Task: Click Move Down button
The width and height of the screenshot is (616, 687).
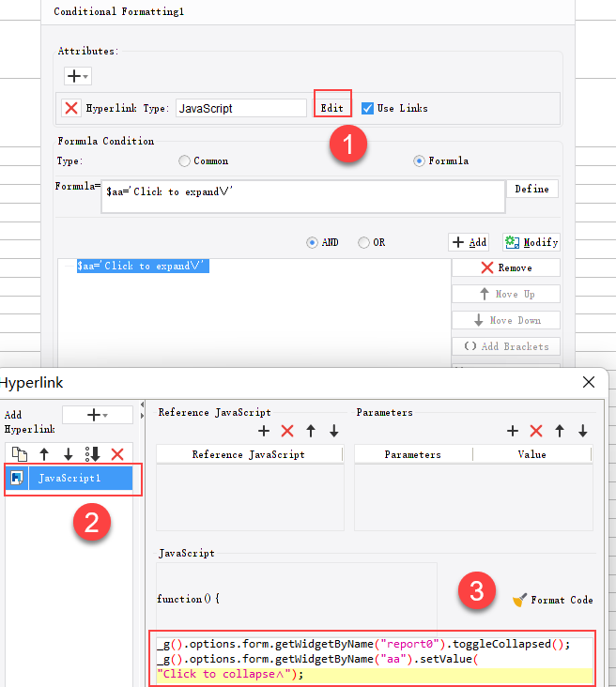Action: [506, 320]
